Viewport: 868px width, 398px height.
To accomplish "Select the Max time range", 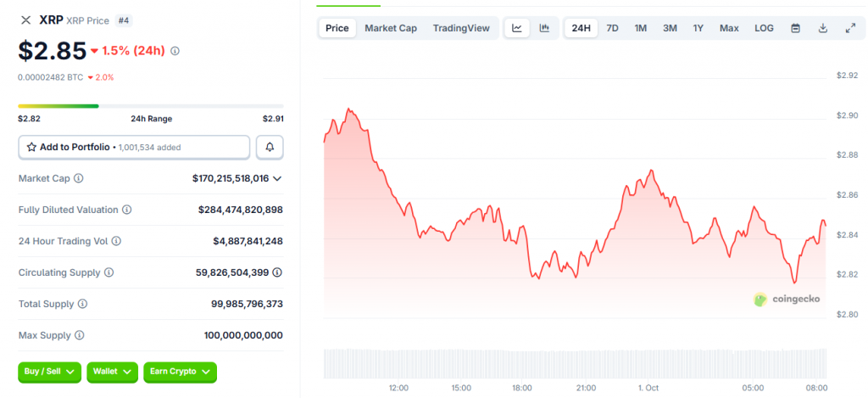I will (x=729, y=28).
